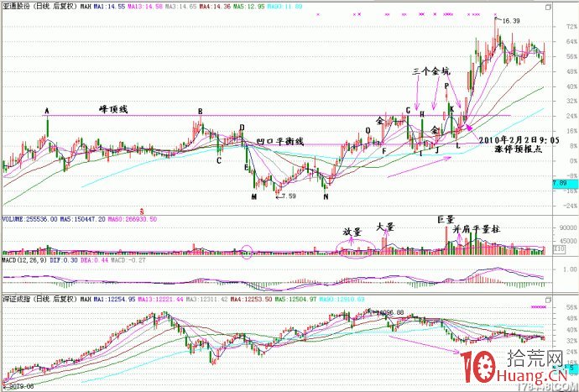Image resolution: width=579 pixels, height=392 pixels.
Task: Click the MA13:12221.44 label in index chart
Action: coord(160,299)
